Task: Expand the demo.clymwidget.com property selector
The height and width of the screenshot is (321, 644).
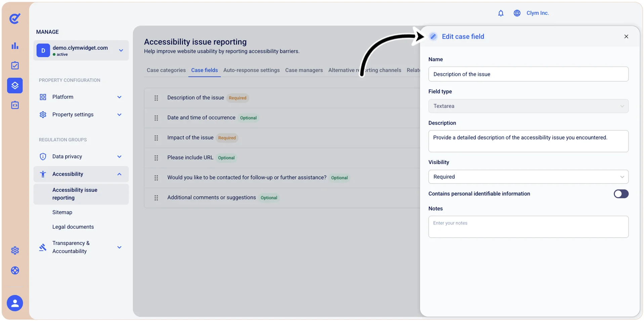Action: coord(81,50)
